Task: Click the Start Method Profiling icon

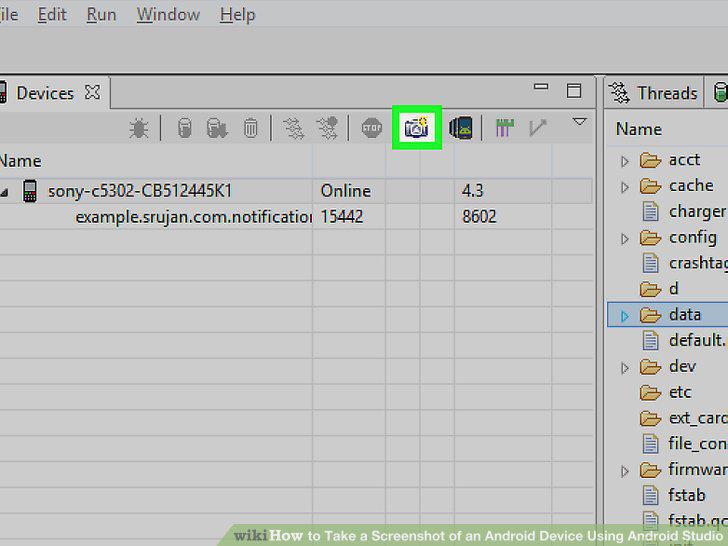Action: click(327, 129)
